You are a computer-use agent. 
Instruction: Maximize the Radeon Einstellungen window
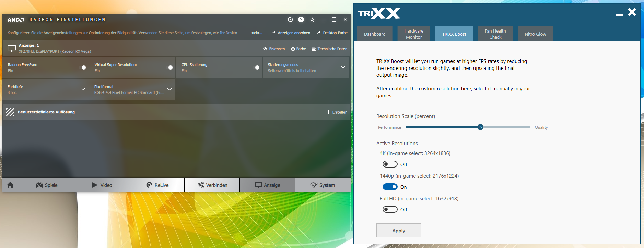[334, 20]
